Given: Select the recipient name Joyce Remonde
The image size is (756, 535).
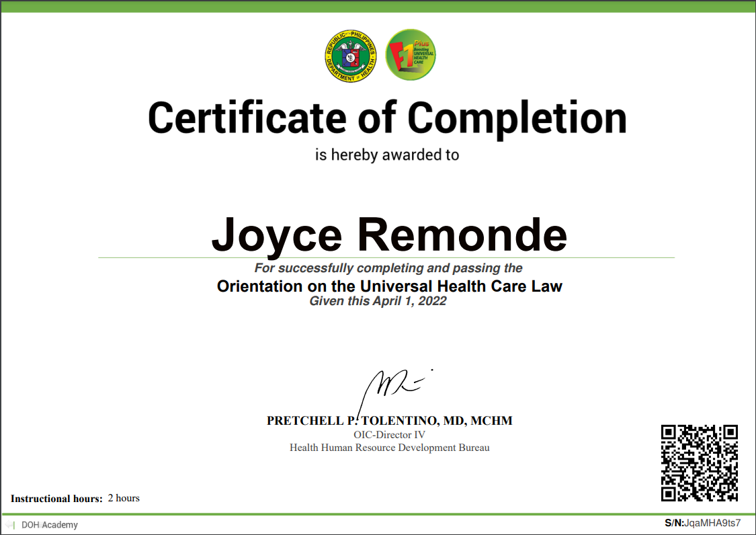Looking at the screenshot, I should click(x=389, y=235).
